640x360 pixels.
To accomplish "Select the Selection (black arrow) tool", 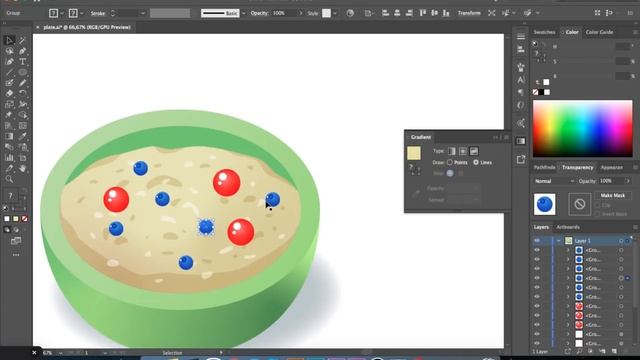I will point(9,40).
